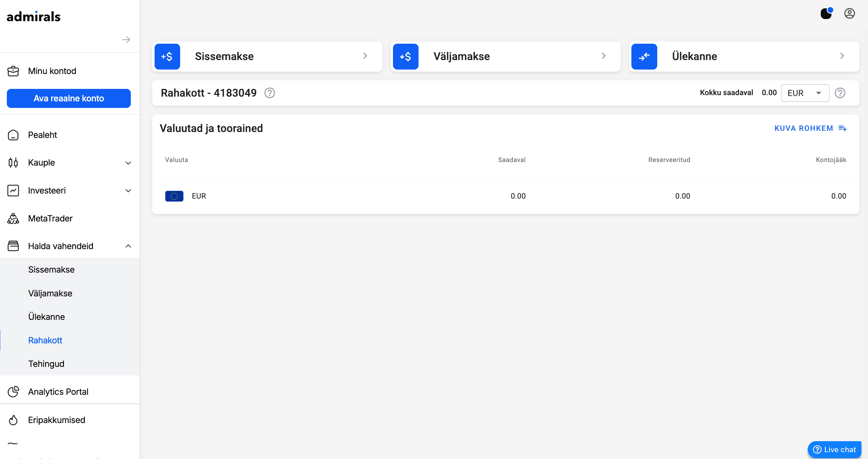Click the Väljamakse withdrawal dollar icon
The image size is (868, 459).
(405, 56)
